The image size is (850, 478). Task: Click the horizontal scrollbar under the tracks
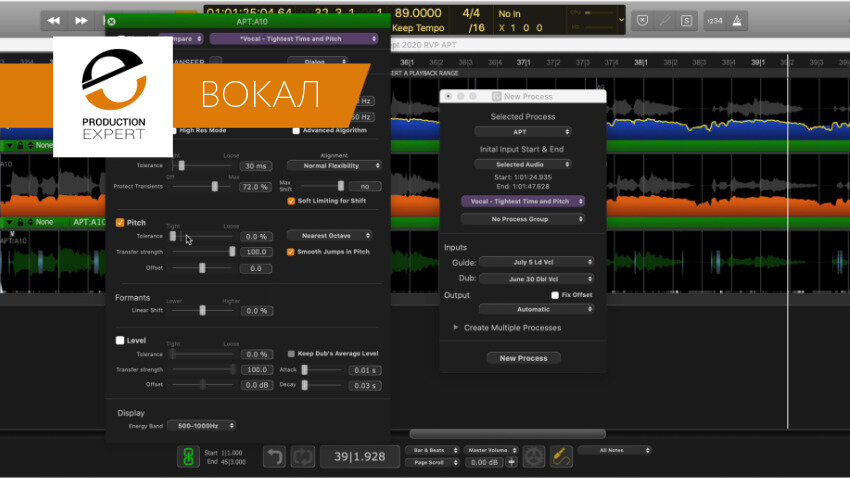(x=507, y=434)
